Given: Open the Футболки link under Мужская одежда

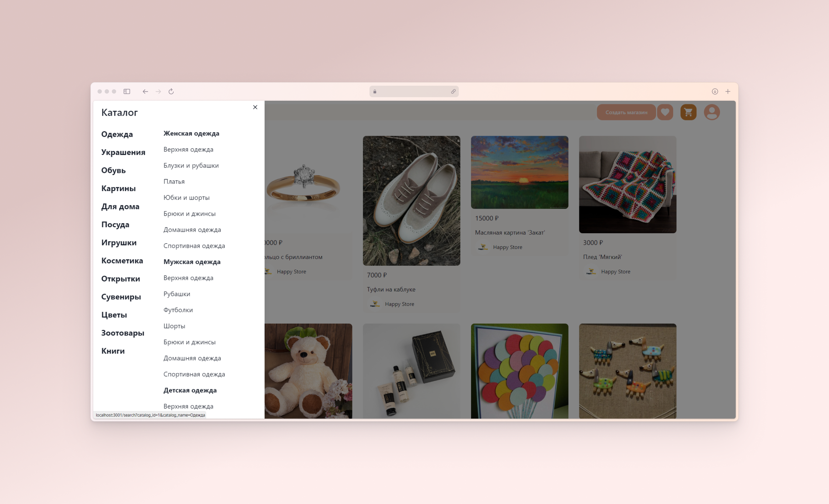Looking at the screenshot, I should pos(178,310).
